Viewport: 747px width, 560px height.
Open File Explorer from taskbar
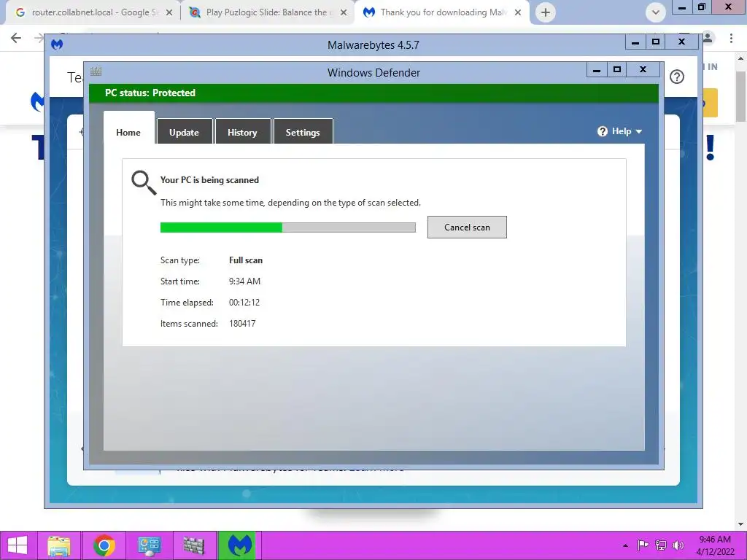point(59,545)
